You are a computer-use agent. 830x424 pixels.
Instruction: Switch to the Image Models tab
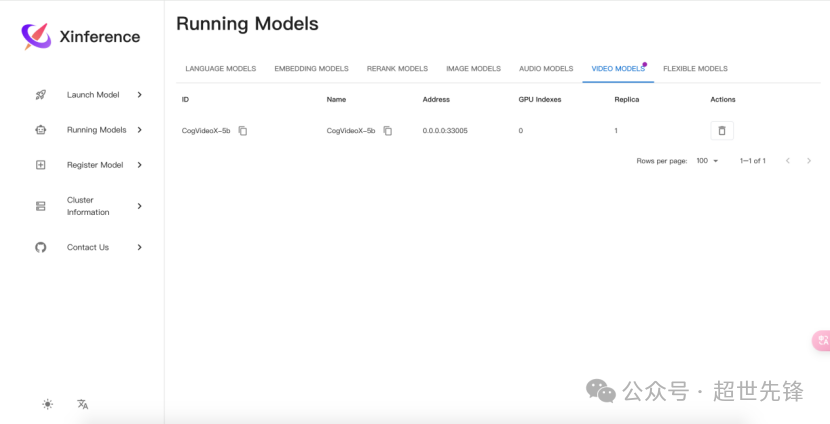[x=473, y=69]
